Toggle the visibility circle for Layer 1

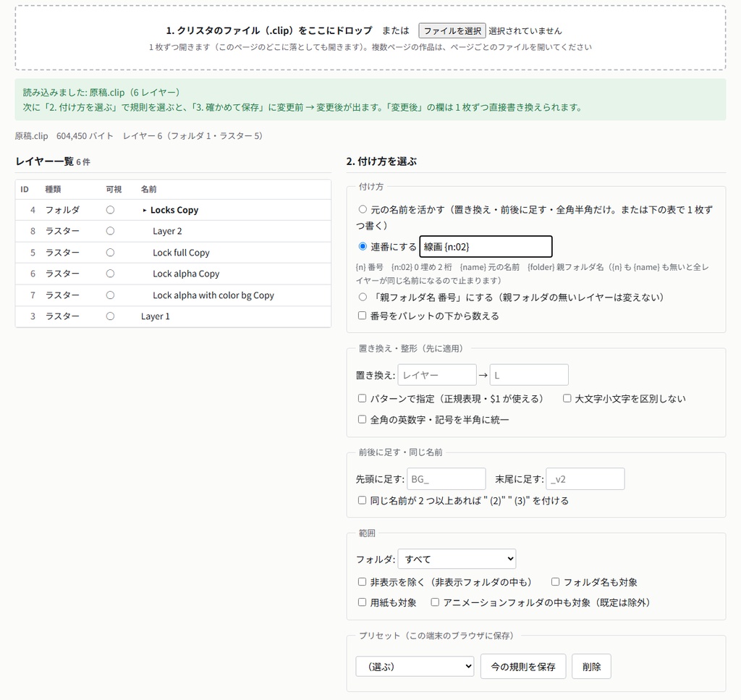point(110,316)
